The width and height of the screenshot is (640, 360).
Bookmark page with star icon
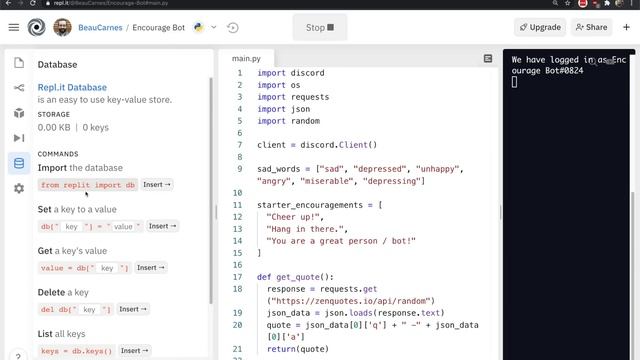pos(568,3)
